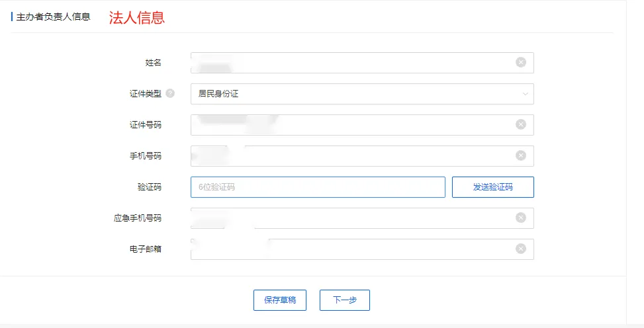Click the 保存草稿 button

[x=280, y=300]
